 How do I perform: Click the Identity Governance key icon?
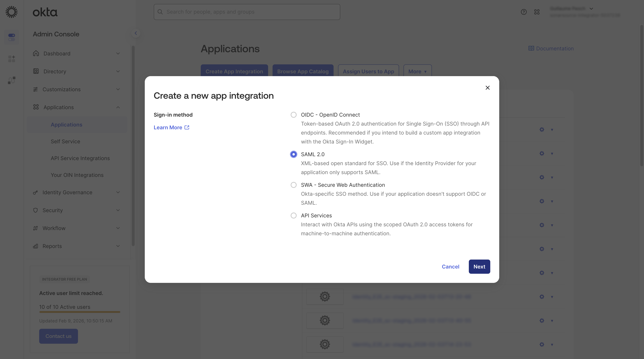tap(35, 192)
